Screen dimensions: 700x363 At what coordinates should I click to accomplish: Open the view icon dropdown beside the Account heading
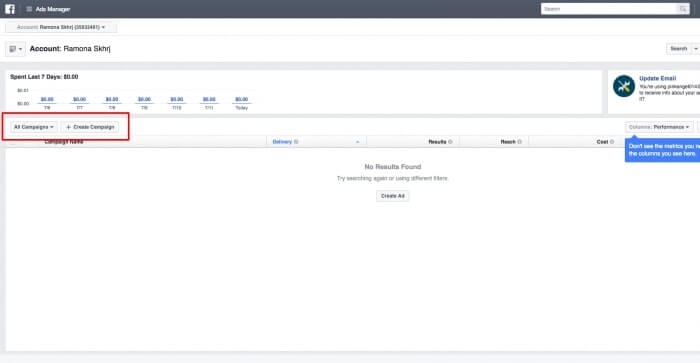[x=15, y=49]
